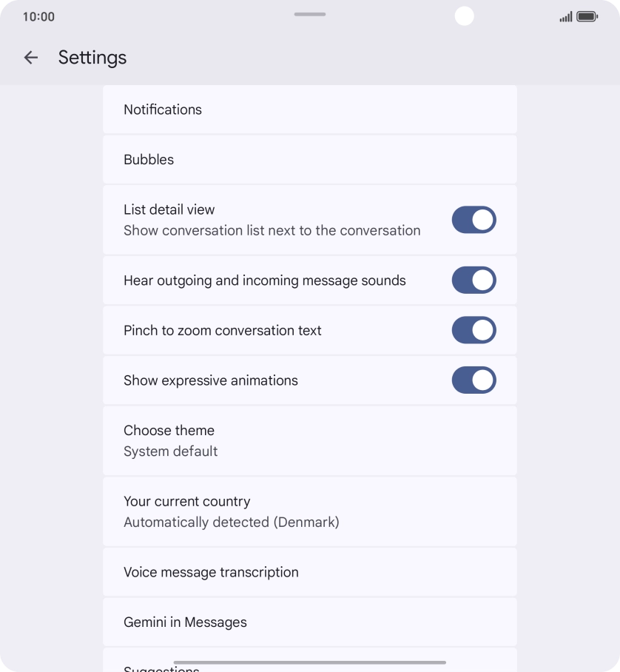This screenshot has height=672, width=620.
Task: Tap the Settings title text
Action: coord(92,57)
